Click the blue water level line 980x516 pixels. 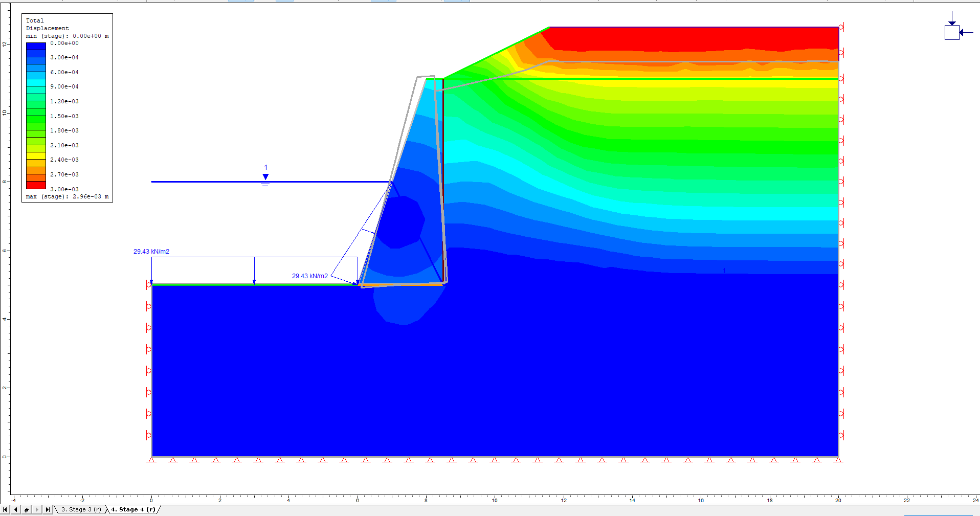[205, 182]
